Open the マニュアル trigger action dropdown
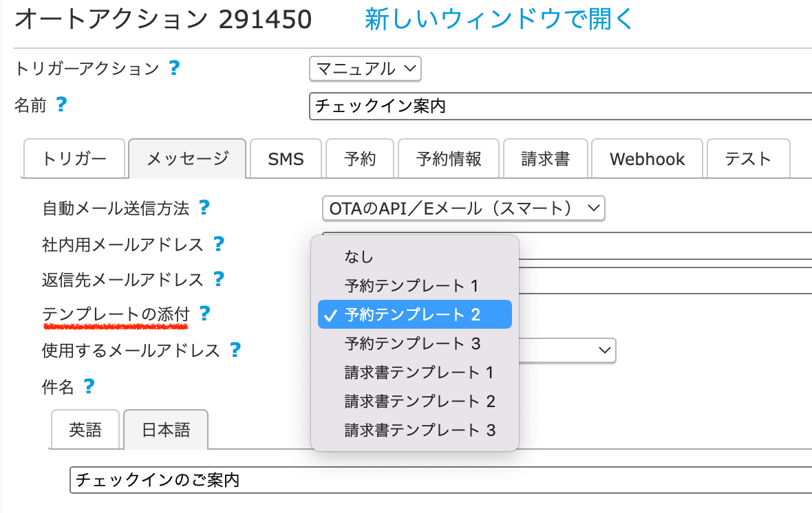Viewport: 812px width, 513px height. pos(365,69)
